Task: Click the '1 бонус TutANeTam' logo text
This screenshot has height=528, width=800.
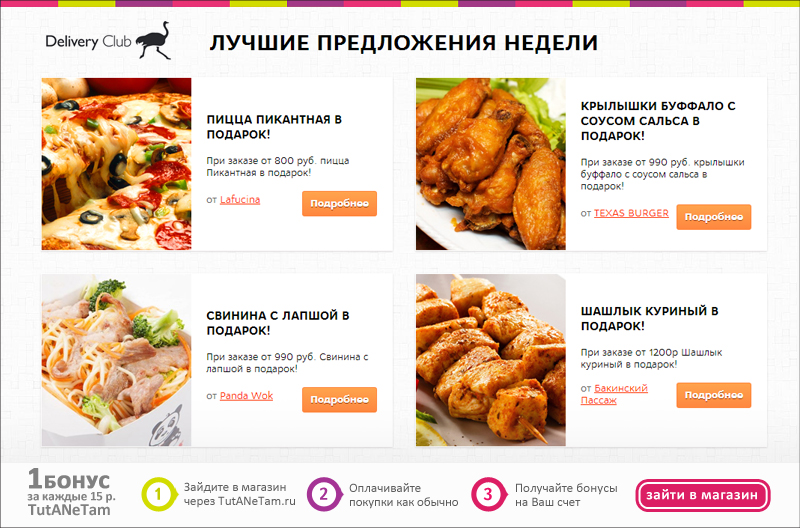Action: point(71,493)
